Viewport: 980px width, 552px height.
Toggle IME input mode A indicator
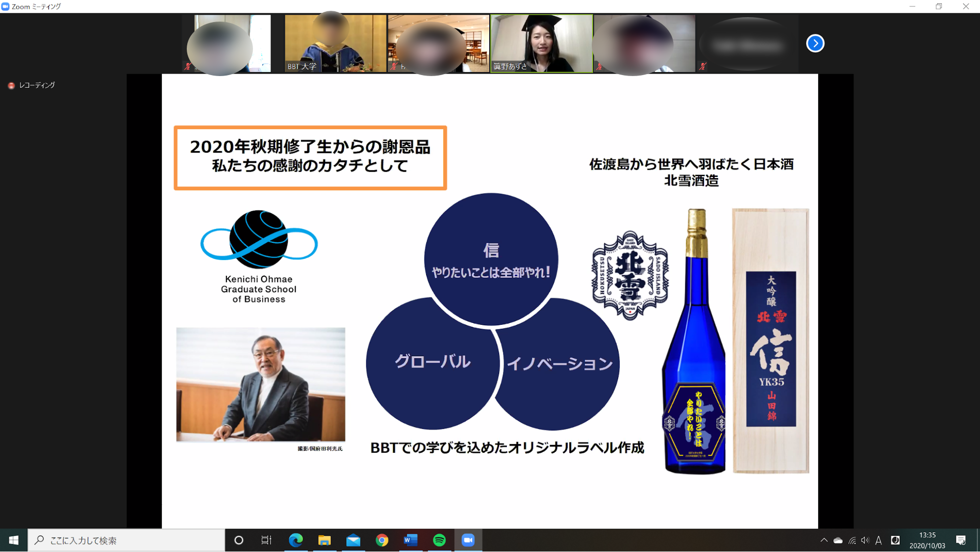879,540
